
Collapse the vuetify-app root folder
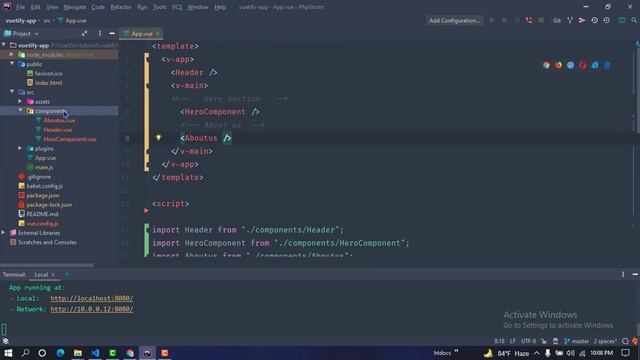(4, 45)
